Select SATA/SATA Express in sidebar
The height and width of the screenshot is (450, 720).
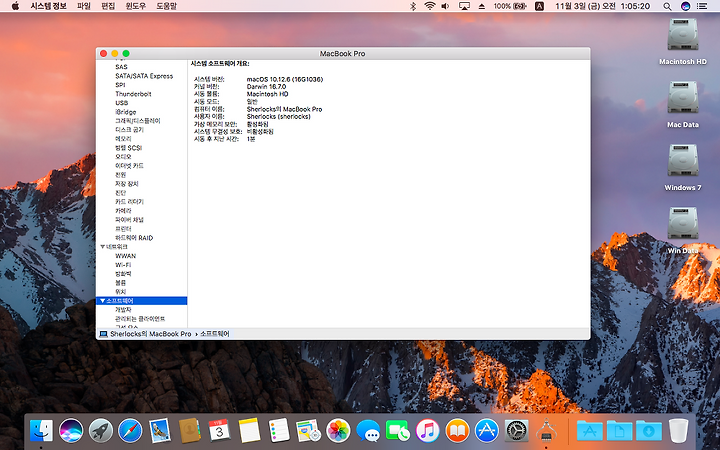[144, 76]
